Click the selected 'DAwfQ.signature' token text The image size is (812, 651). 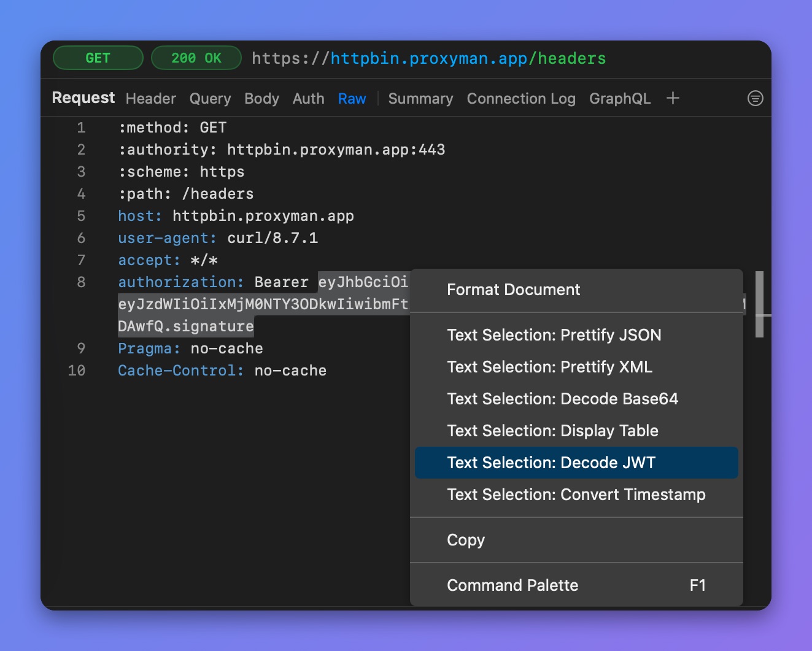[x=186, y=326]
